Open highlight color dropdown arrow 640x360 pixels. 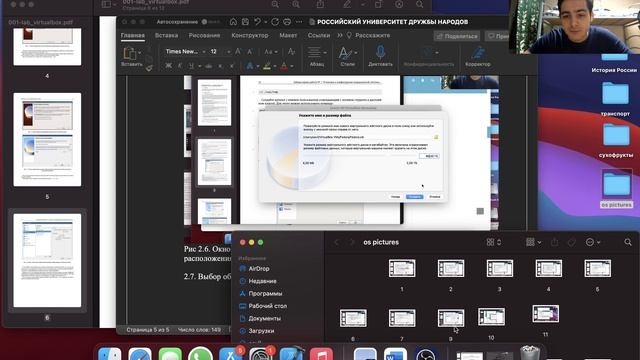coord(275,66)
